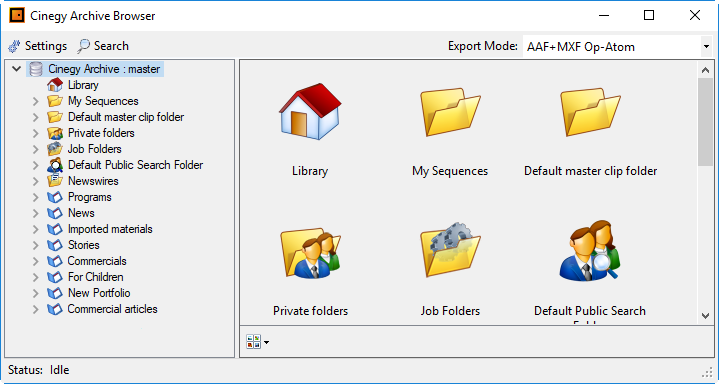Open the Settings toolbar button
Viewport: 719px width, 384px height.
(x=38, y=46)
